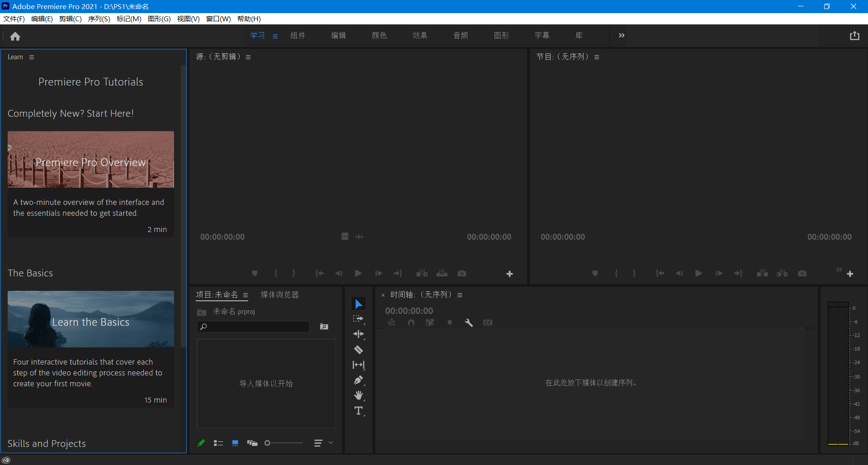Go to the Home screen icon
Viewport: 868px width, 465px height.
(x=15, y=36)
